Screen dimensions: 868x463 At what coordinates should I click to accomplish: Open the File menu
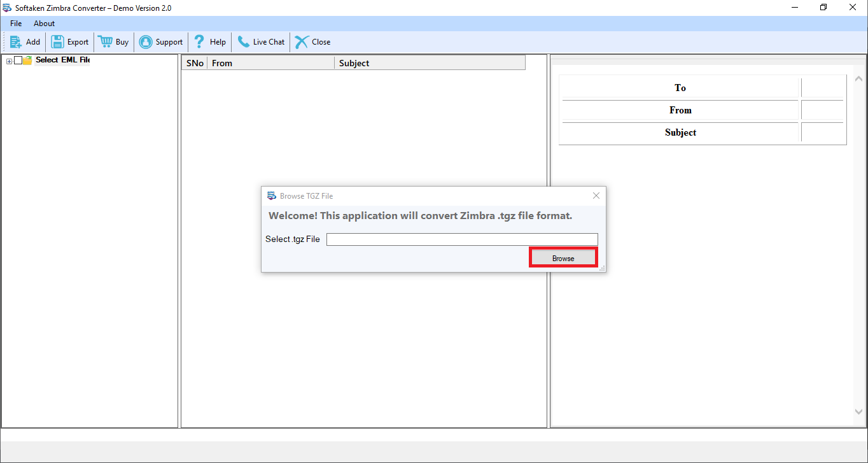pos(16,24)
